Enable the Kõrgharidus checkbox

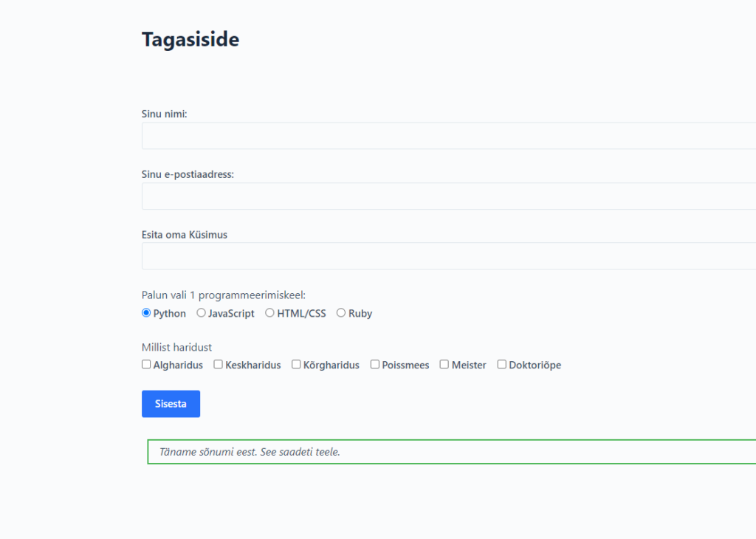pyautogui.click(x=296, y=365)
